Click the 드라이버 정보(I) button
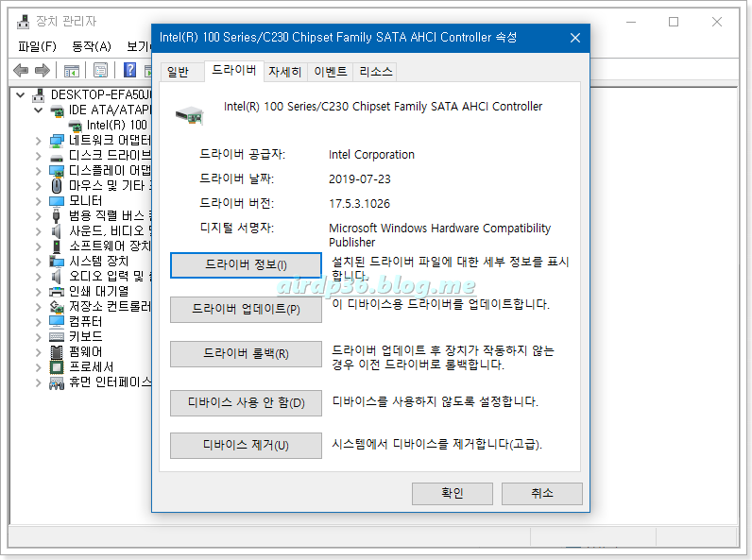This screenshot has width=752, height=560. [x=246, y=265]
